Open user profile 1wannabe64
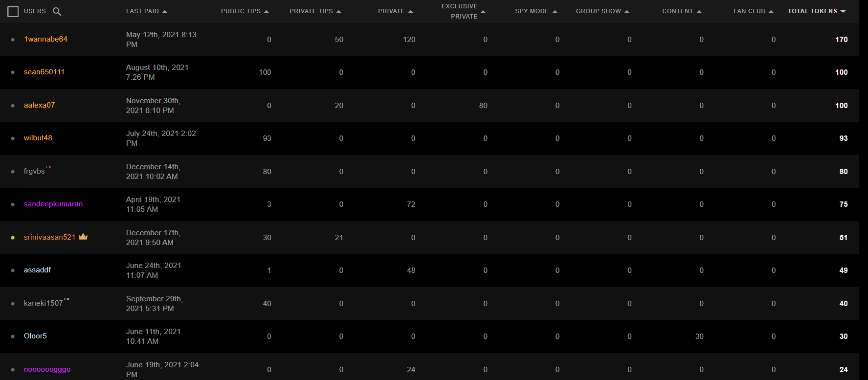 (45, 39)
